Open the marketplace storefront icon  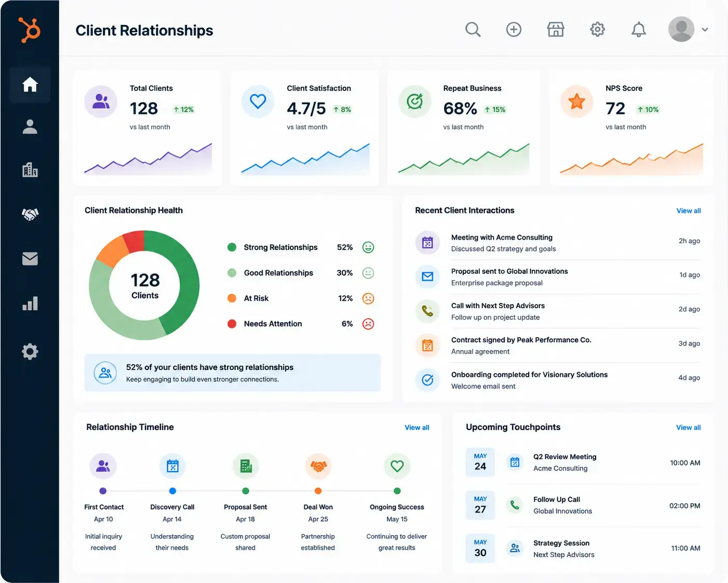[x=556, y=30]
